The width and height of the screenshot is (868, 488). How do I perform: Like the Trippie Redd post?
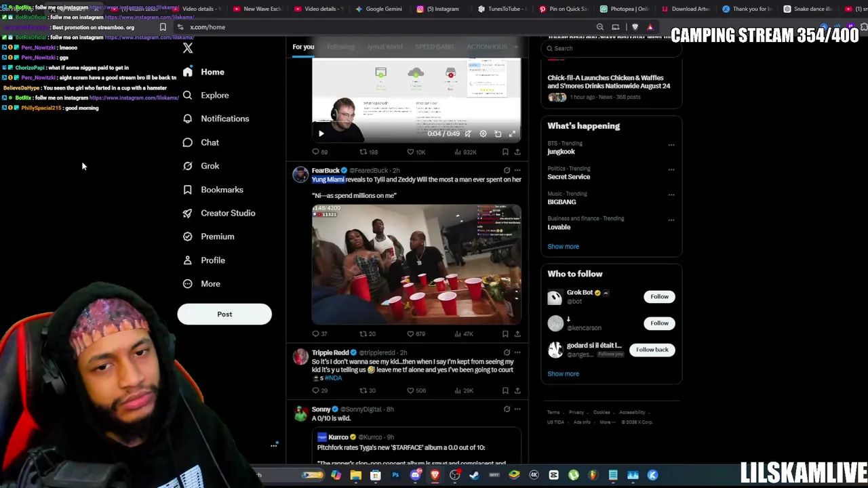click(x=410, y=390)
